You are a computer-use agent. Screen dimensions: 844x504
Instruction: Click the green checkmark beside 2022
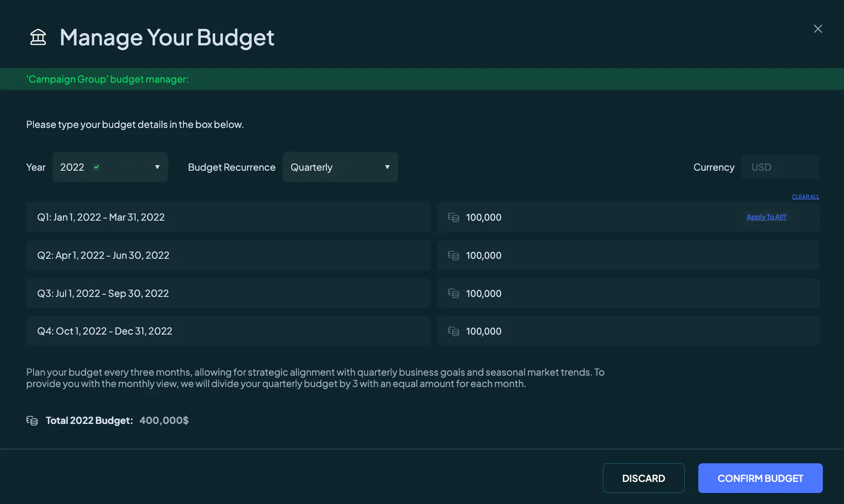tap(97, 167)
